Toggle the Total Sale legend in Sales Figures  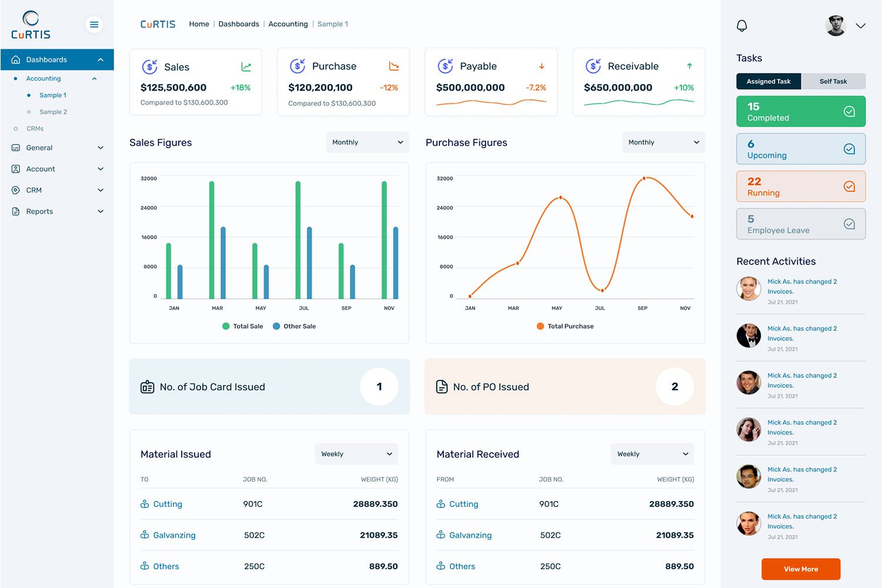pyautogui.click(x=243, y=326)
